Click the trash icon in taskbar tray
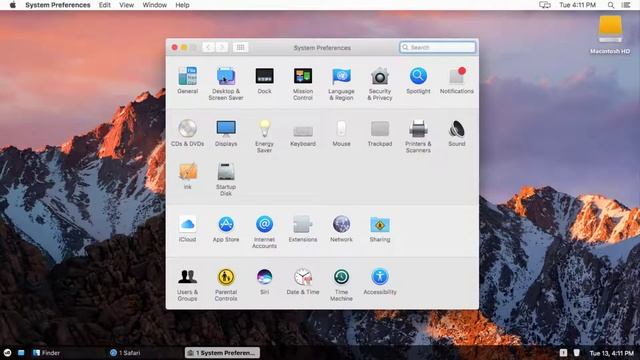 pos(576,353)
